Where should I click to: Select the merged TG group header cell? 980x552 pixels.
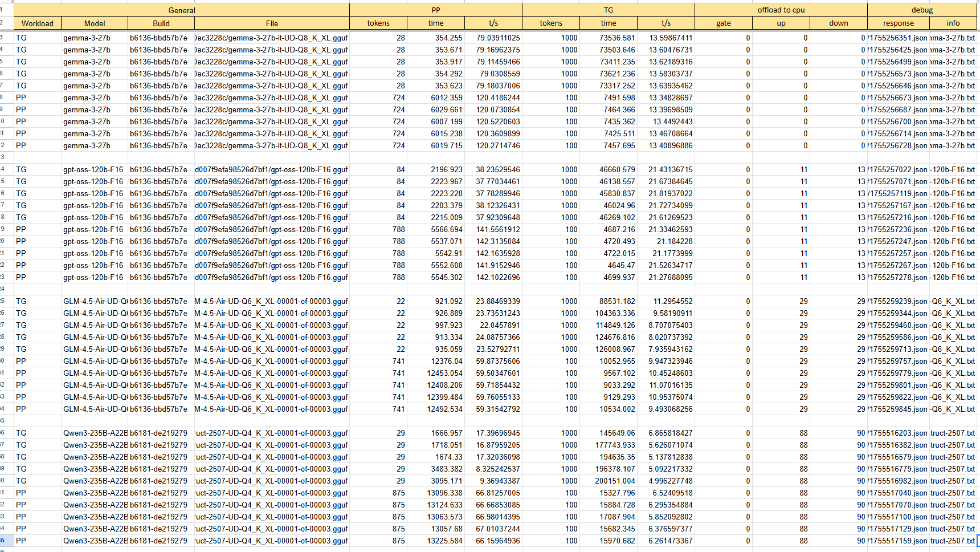pyautogui.click(x=609, y=10)
